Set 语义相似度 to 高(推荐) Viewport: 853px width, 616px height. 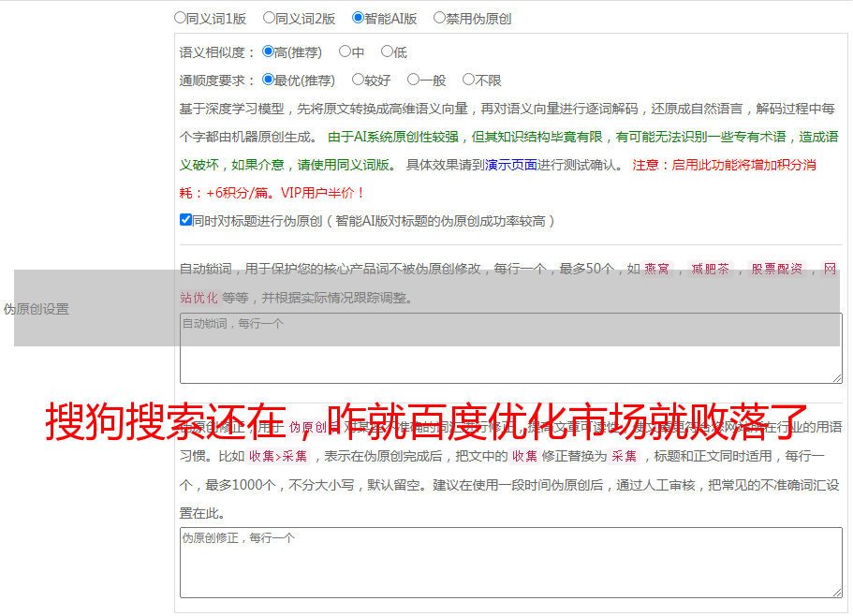(269, 51)
